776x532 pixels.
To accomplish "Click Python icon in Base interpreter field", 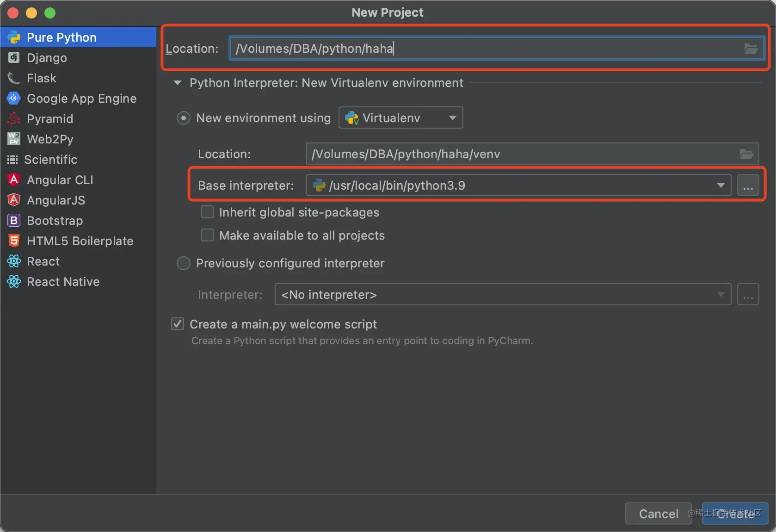I will [x=319, y=186].
